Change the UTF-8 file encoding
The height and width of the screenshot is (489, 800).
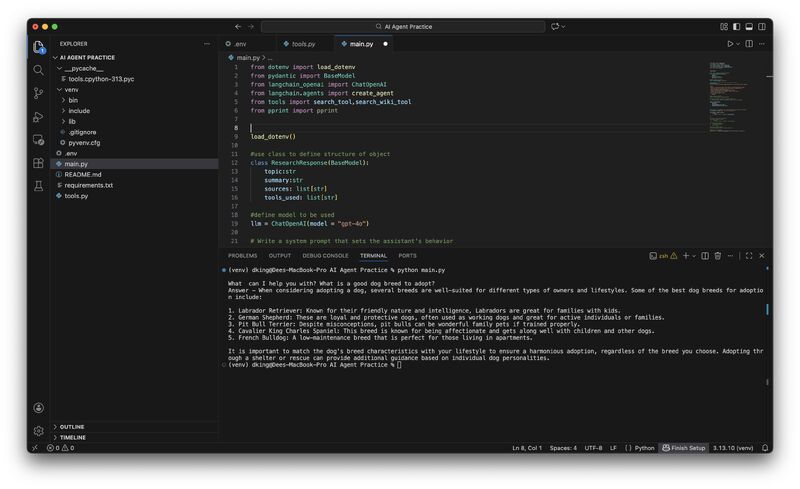pyautogui.click(x=593, y=448)
